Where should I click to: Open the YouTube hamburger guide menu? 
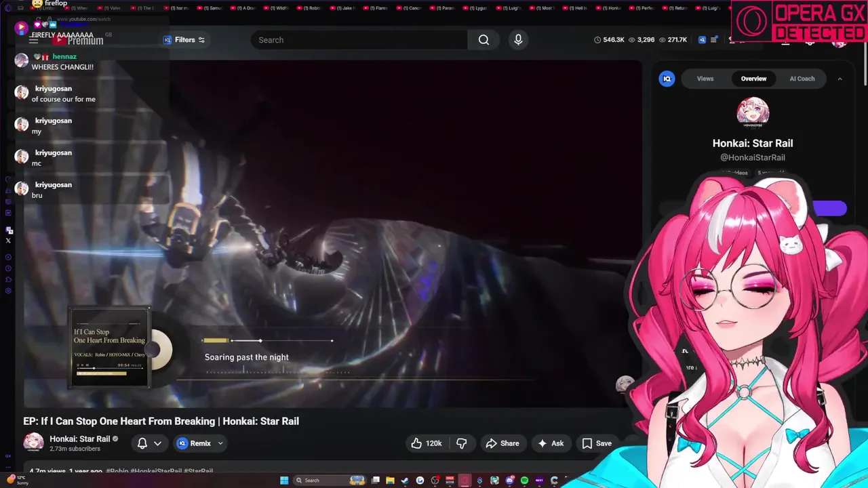point(33,40)
